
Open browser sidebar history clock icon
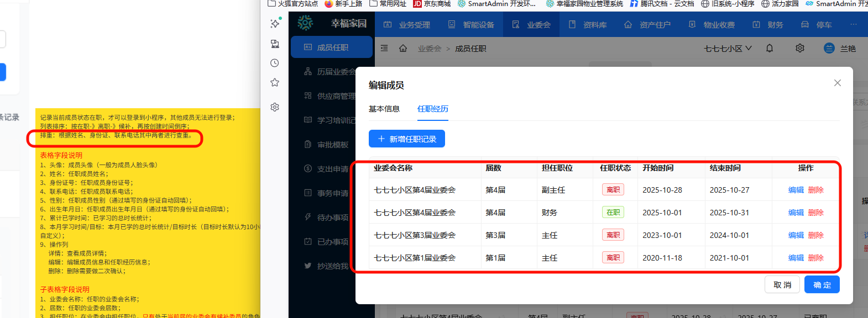tap(275, 63)
